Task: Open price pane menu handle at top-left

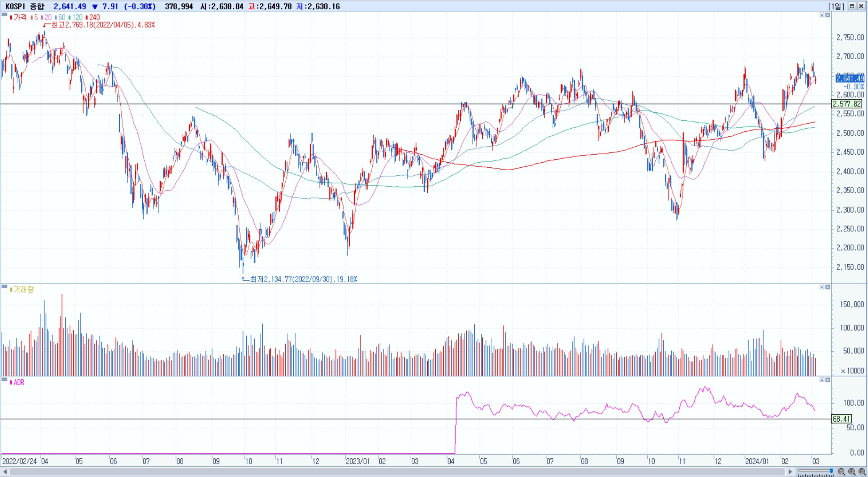Action: click(4, 15)
